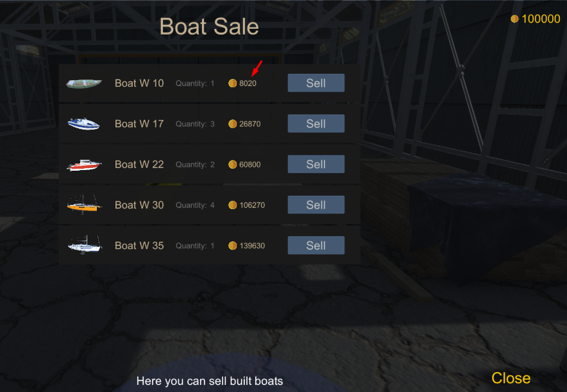Sell one Boat W 22
The image size is (567, 392).
[316, 164]
